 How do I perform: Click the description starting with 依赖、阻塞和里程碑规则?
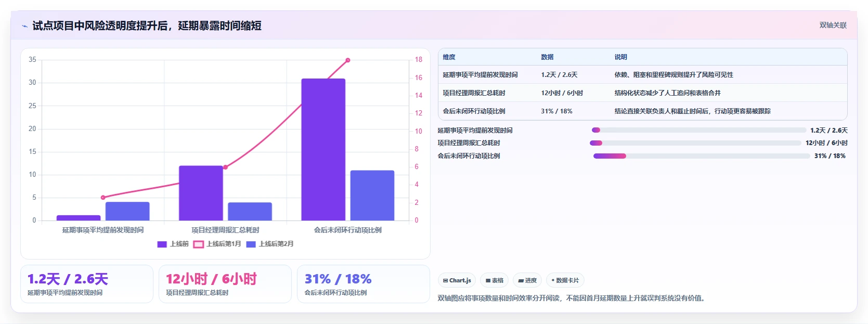[673, 75]
